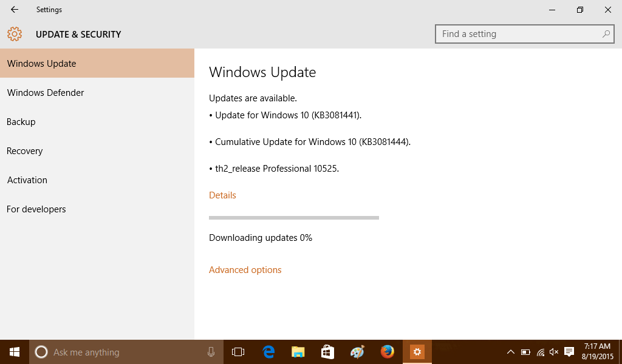
Task: Restore down the Settings window
Action: [580, 10]
